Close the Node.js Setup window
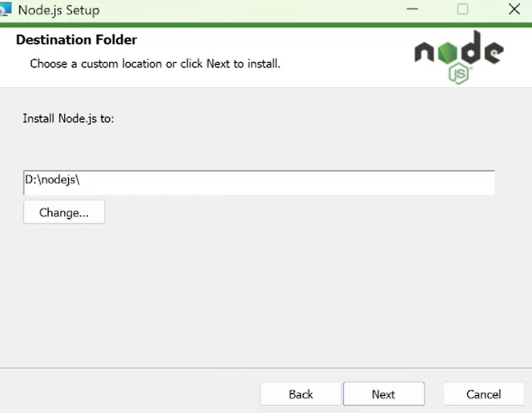The image size is (532, 413). (x=514, y=9)
